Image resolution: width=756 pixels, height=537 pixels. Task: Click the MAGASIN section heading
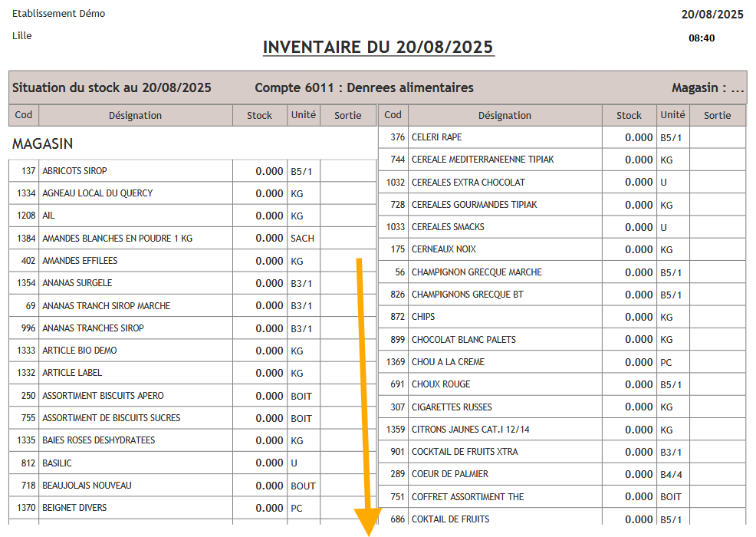click(x=42, y=143)
